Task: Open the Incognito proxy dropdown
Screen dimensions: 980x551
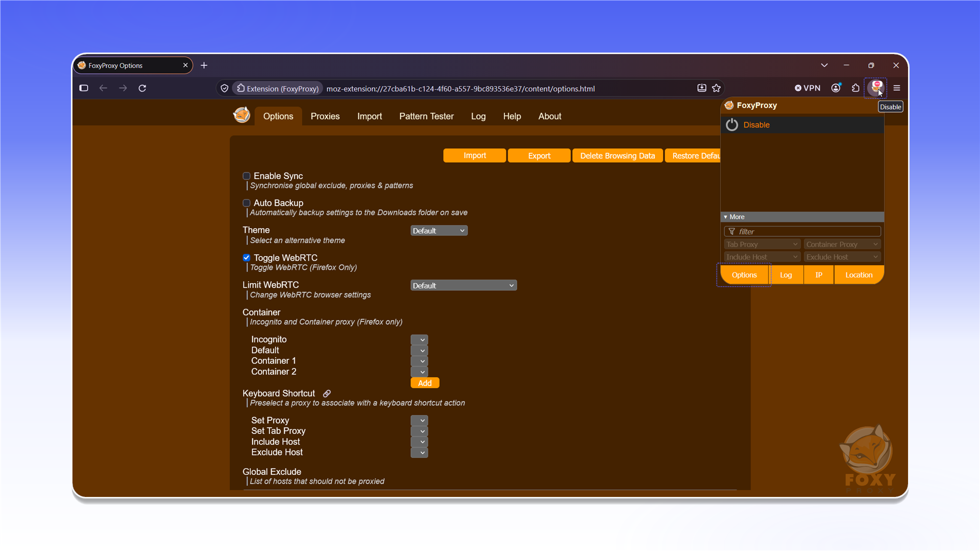Action: click(x=419, y=340)
